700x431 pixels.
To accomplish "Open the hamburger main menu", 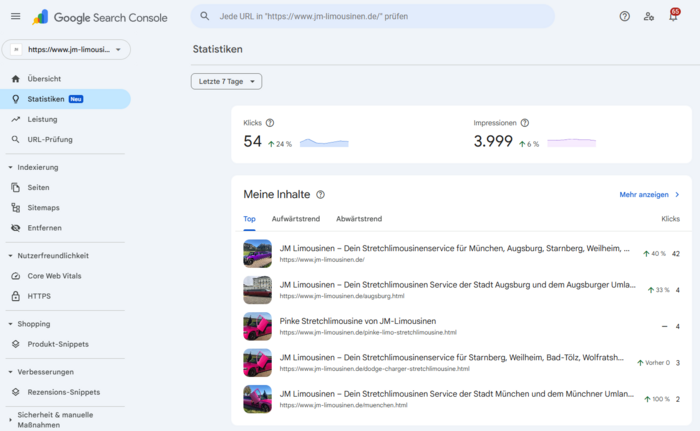I will tap(16, 17).
